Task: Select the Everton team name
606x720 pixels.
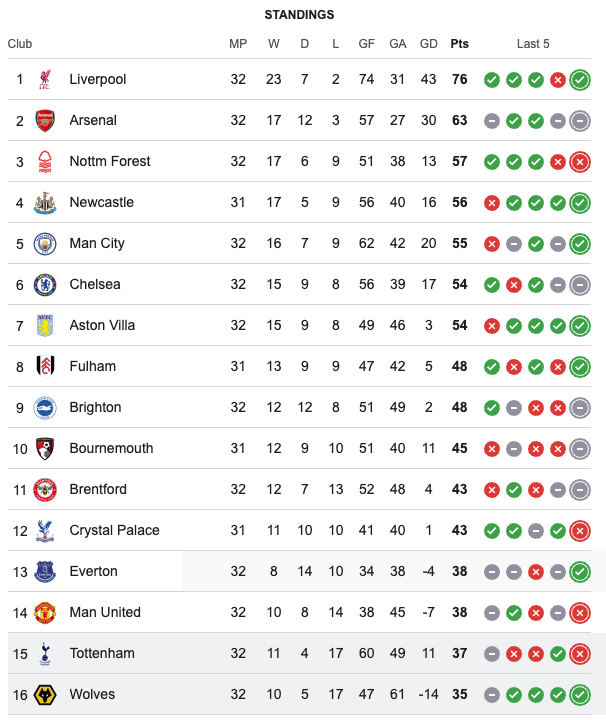Action: [93, 571]
